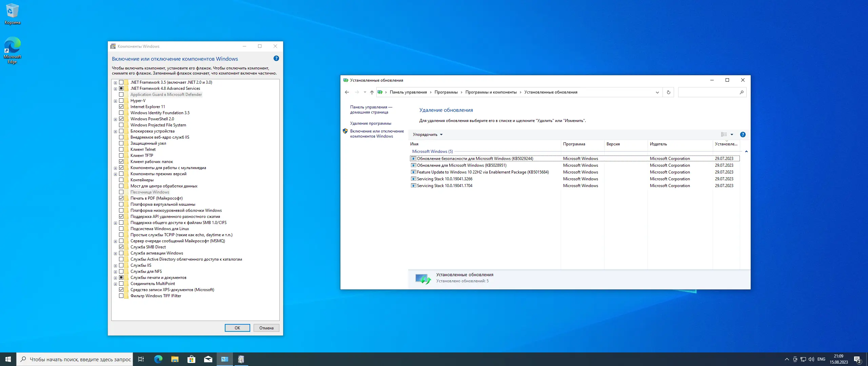Go back with the navigation arrow
868x366 pixels.
tap(347, 92)
